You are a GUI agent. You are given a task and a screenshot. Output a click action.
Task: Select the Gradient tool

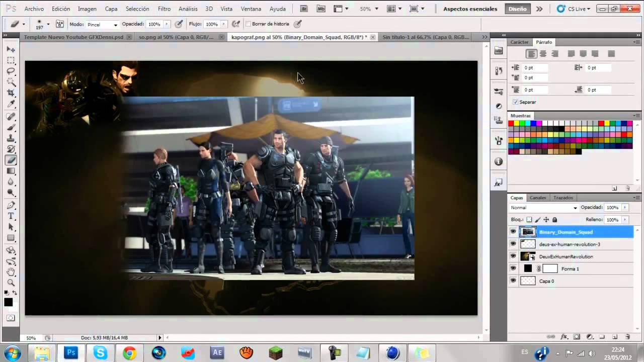(x=11, y=171)
